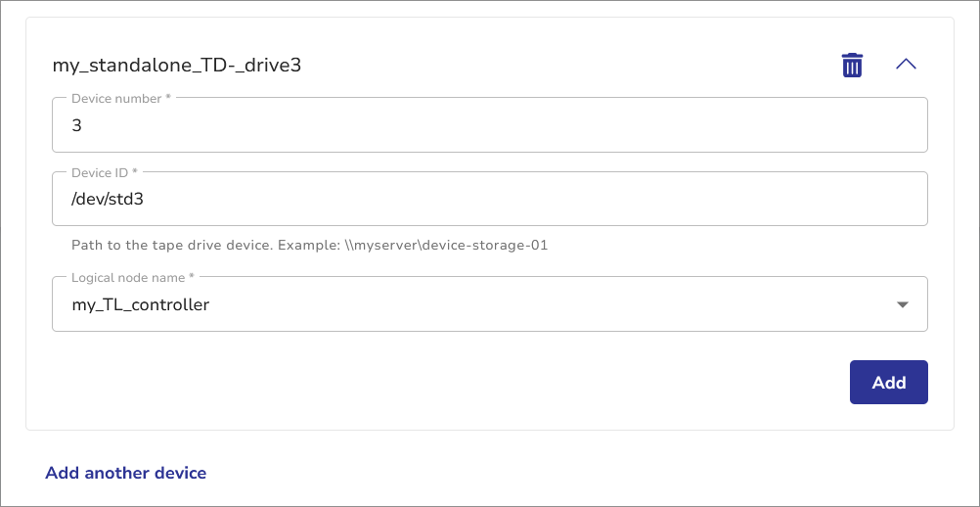Click the Add another device link

[x=126, y=473]
